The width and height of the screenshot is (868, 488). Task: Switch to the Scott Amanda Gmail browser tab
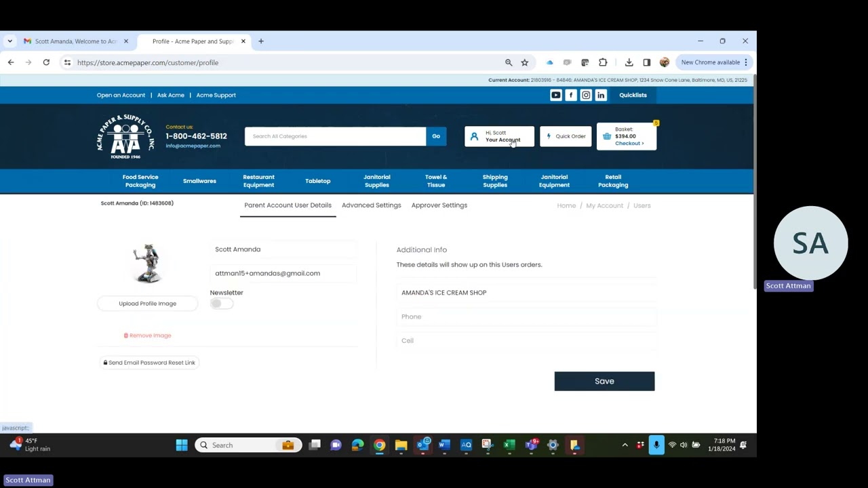pyautogui.click(x=75, y=41)
